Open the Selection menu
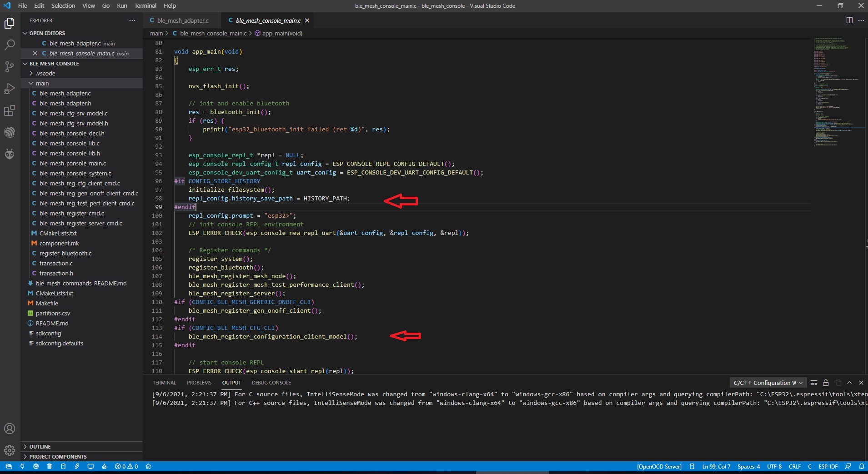 (x=63, y=6)
